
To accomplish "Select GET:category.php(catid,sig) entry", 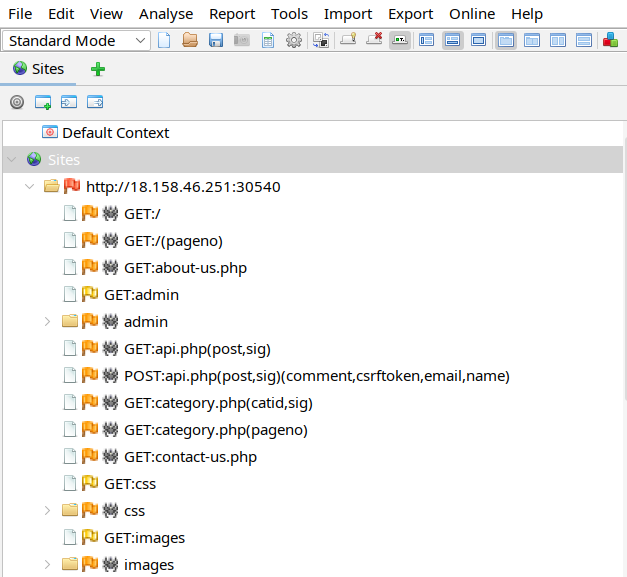I will 218,403.
